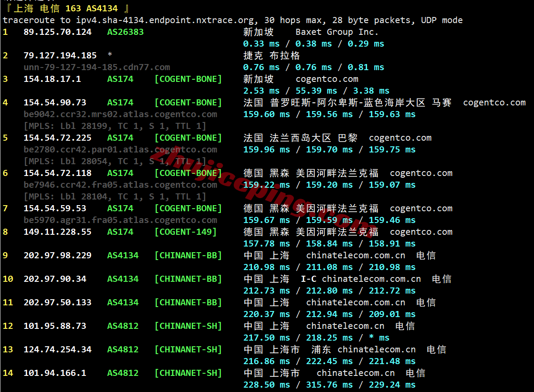Select hop 1 IP 89.125.70.124

point(58,32)
